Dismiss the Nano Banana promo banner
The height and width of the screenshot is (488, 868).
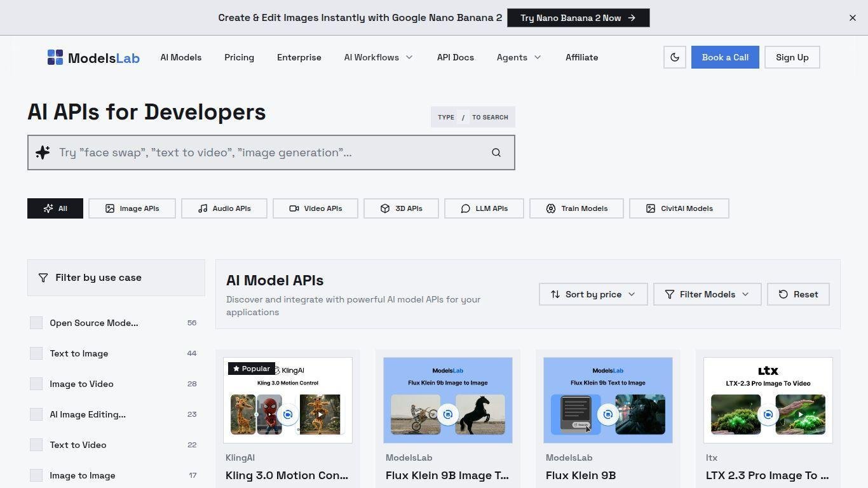[x=852, y=18]
